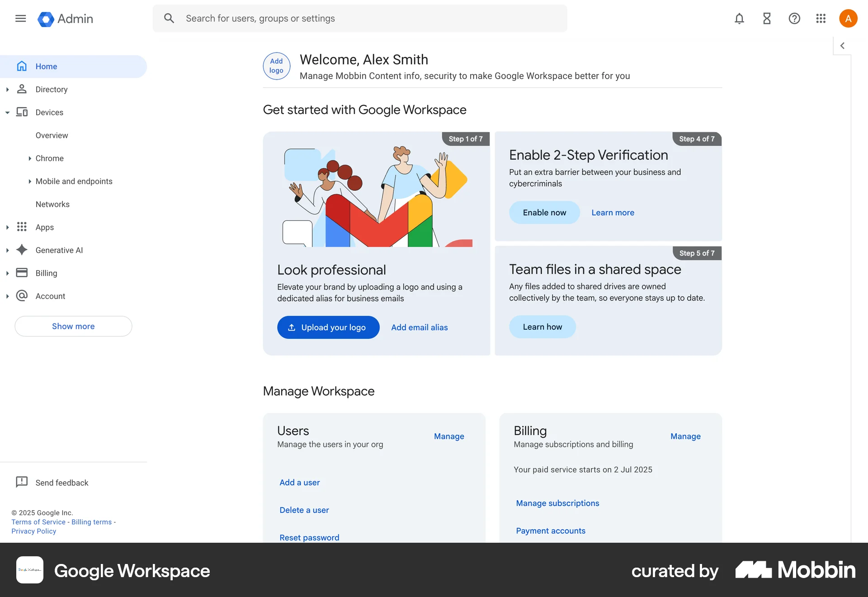
Task: Open the Networks page
Action: tap(52, 204)
